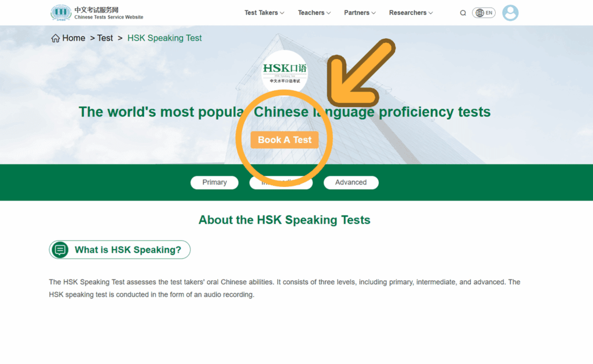Click the green chat bubble icon
The width and height of the screenshot is (593, 364).
click(x=60, y=250)
